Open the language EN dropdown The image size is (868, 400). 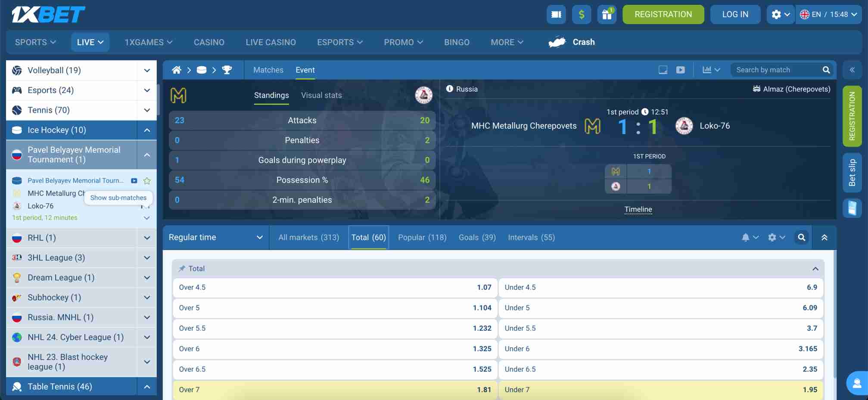pos(828,14)
